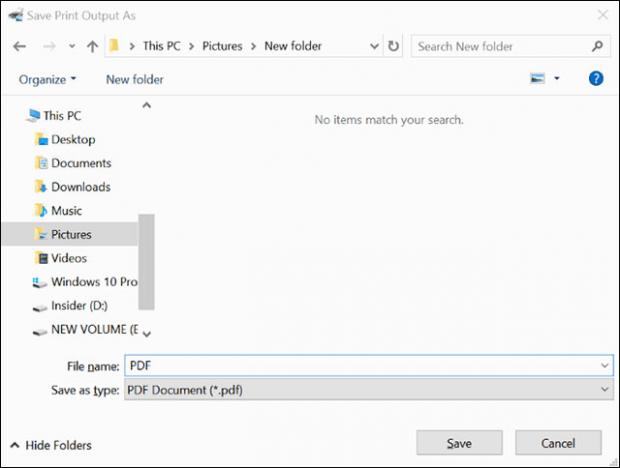Click the Back navigation arrow
The height and width of the screenshot is (468, 620).
coord(19,46)
